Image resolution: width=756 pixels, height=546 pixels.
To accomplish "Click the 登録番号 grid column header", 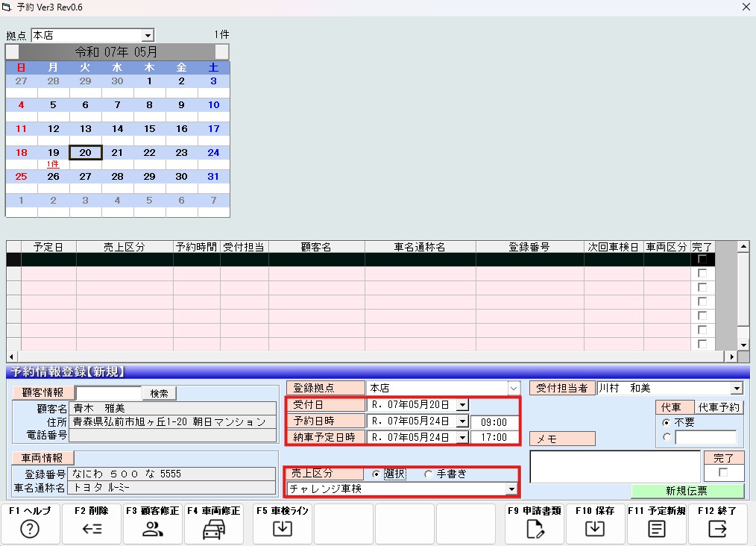I will point(530,247).
